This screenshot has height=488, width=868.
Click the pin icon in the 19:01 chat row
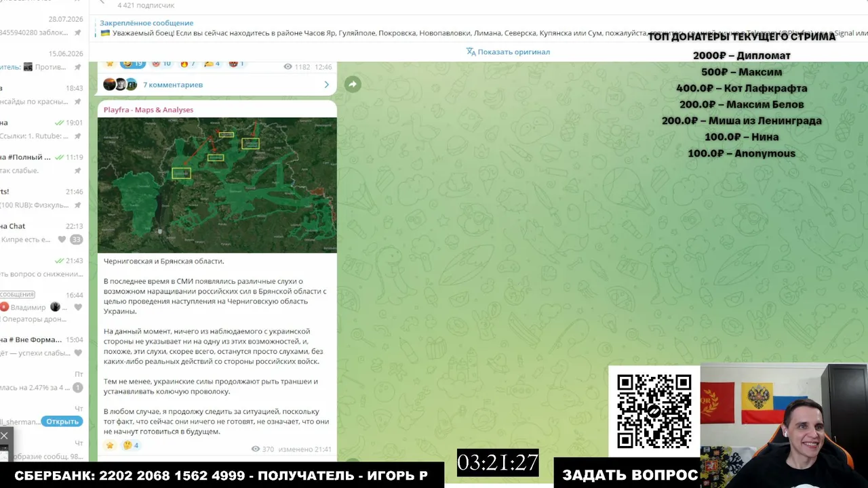pyautogui.click(x=78, y=136)
